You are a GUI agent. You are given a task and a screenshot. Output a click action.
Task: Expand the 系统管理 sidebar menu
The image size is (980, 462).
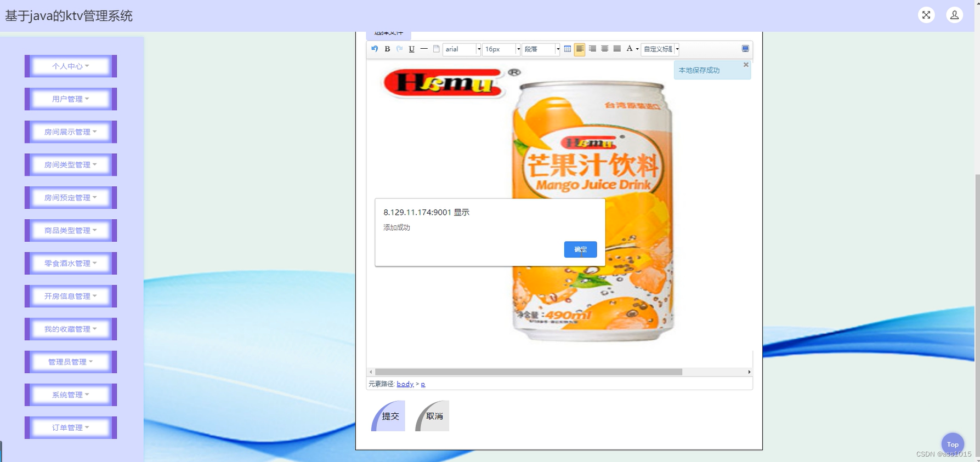(71, 395)
